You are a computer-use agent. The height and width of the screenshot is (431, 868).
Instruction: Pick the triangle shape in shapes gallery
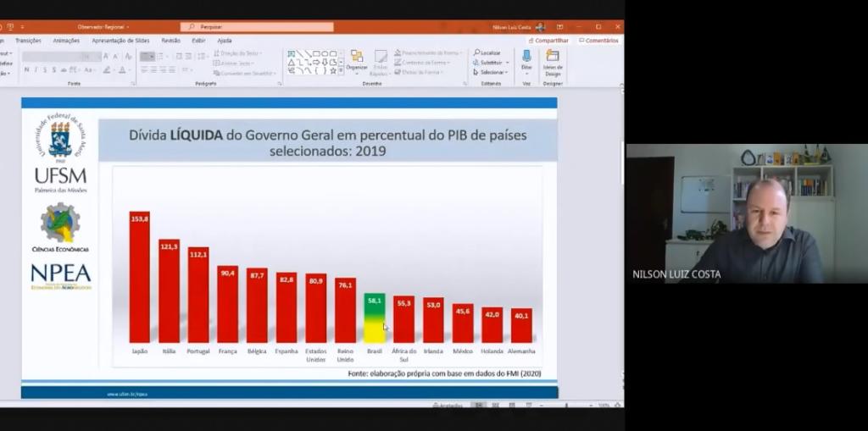(292, 62)
